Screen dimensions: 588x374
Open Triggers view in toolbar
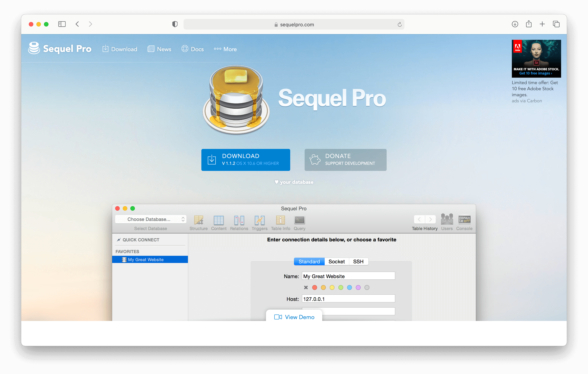click(259, 223)
